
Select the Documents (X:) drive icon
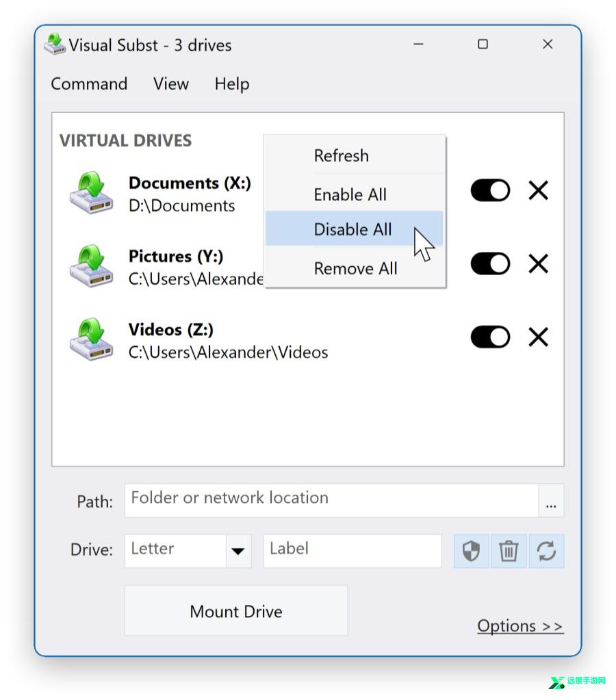pos(91,193)
